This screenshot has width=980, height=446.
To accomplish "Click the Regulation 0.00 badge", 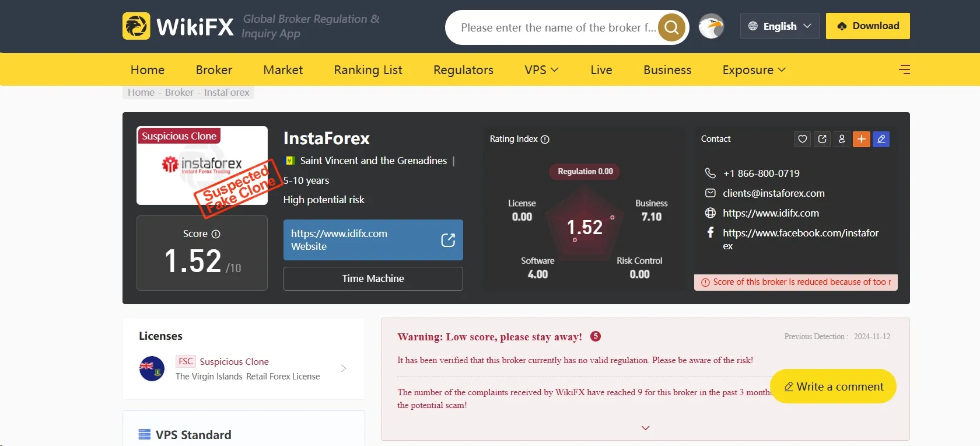I will pyautogui.click(x=585, y=171).
